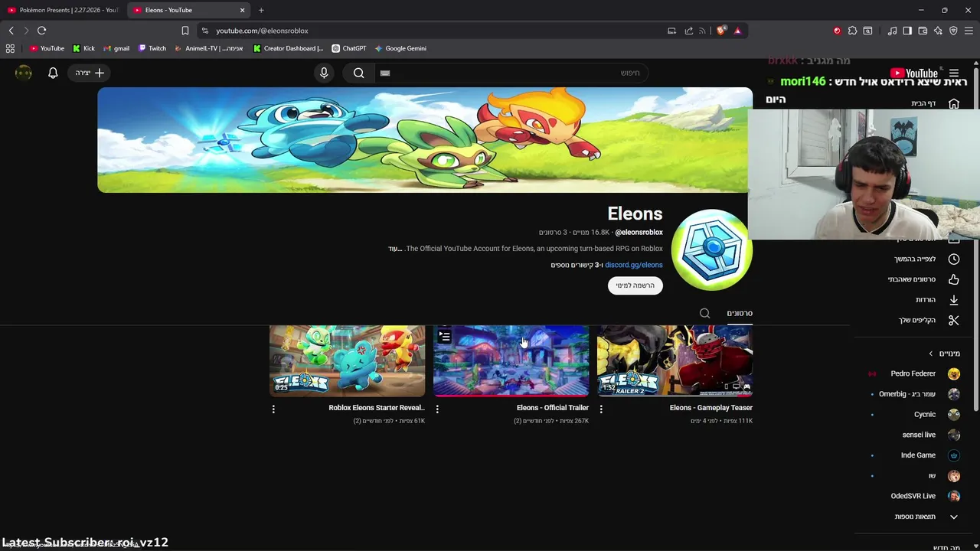Select the Videos tab on channel
This screenshot has width=980, height=551.
coord(740,313)
